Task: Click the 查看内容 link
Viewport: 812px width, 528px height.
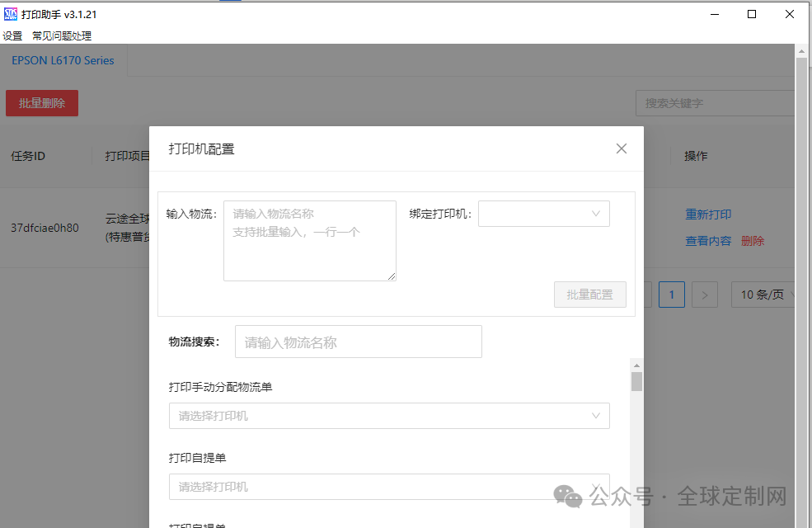Action: click(x=707, y=240)
